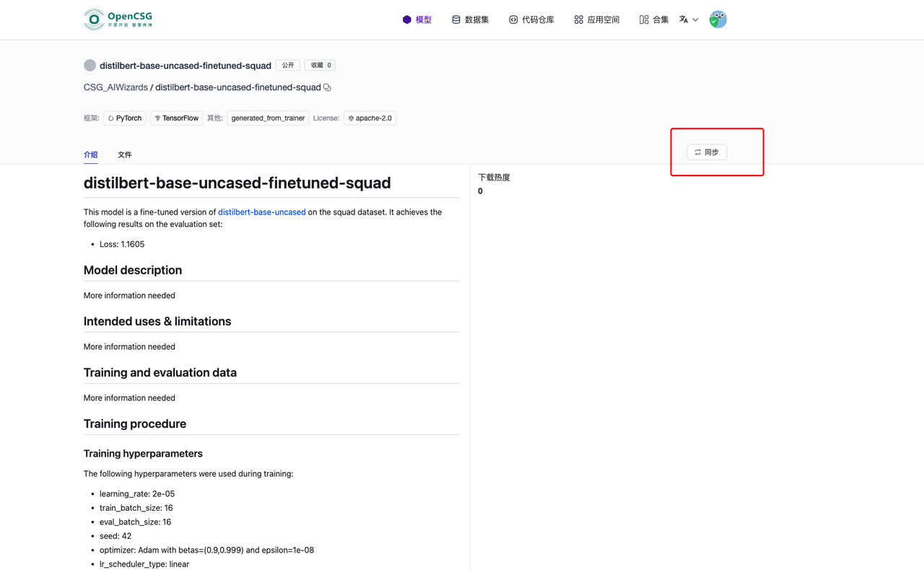Open the 合集 collections section
Screen dimensions: 924x570
click(x=654, y=20)
